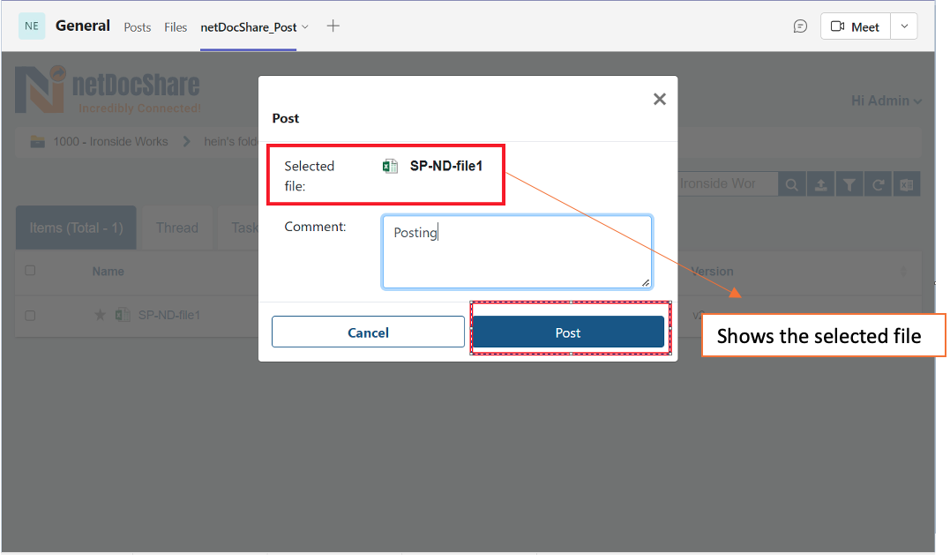
Task: Click the breadcrumb folder icon
Action: [x=38, y=141]
